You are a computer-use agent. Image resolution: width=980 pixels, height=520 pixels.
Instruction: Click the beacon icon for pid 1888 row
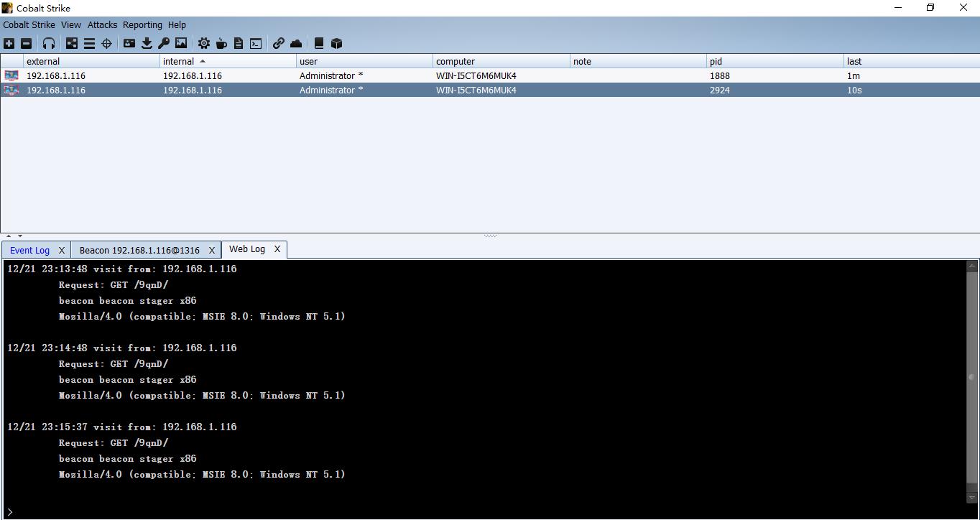click(11, 75)
